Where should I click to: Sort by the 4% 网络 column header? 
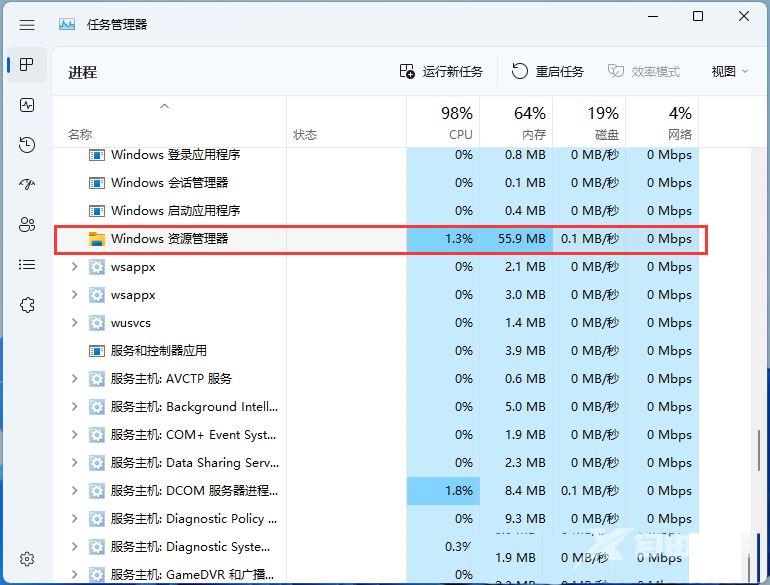[x=662, y=122]
